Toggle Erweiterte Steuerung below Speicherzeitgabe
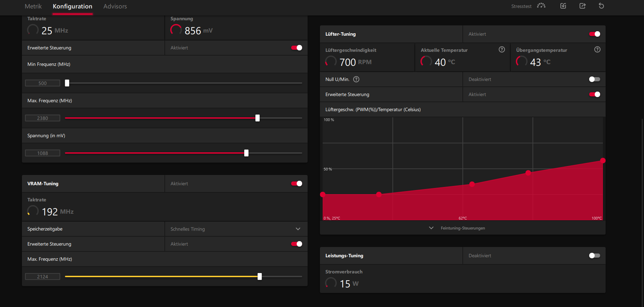 tap(297, 244)
